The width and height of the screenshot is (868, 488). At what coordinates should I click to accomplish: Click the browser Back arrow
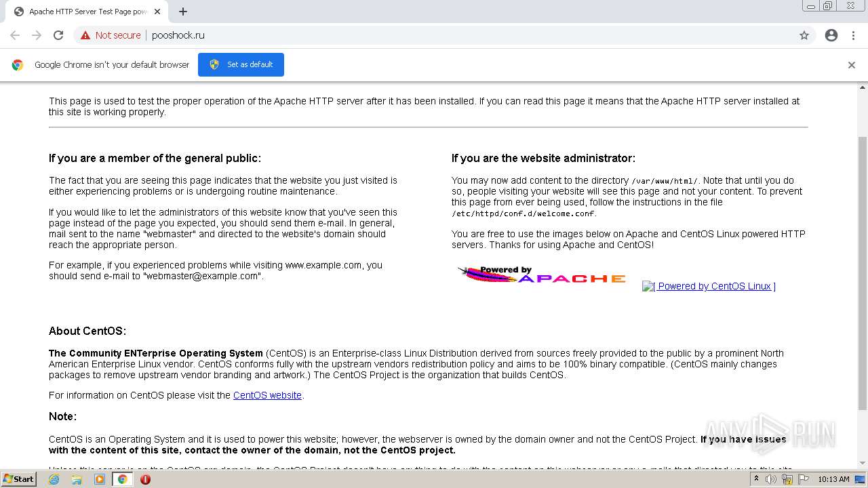pos(15,35)
